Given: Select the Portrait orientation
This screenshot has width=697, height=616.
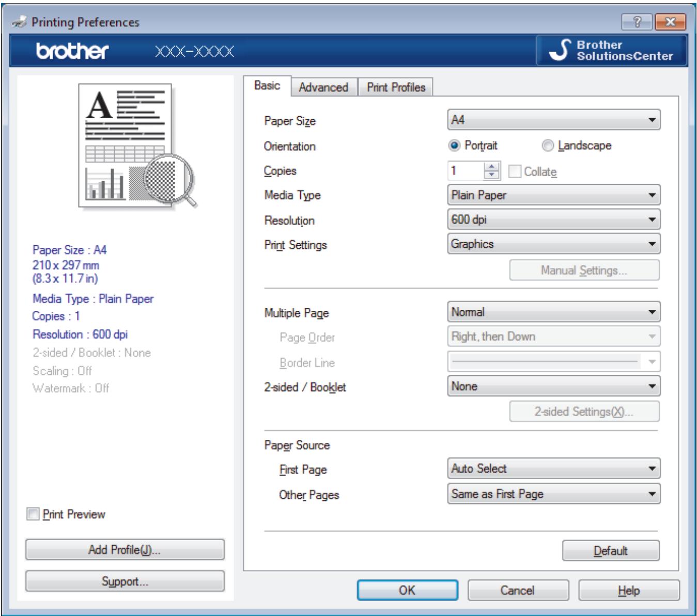Looking at the screenshot, I should click(x=473, y=146).
